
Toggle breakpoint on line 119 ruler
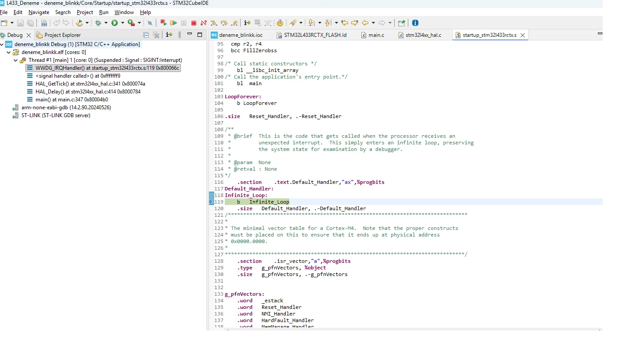[212, 202]
